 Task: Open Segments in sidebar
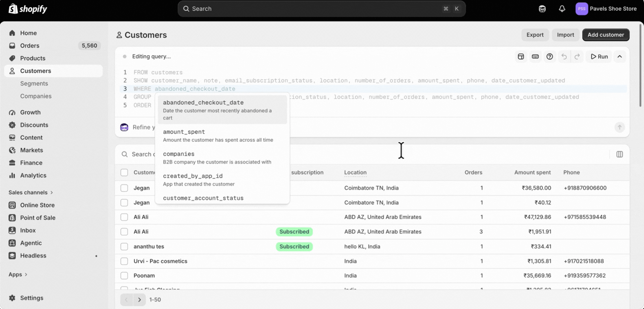(34, 83)
